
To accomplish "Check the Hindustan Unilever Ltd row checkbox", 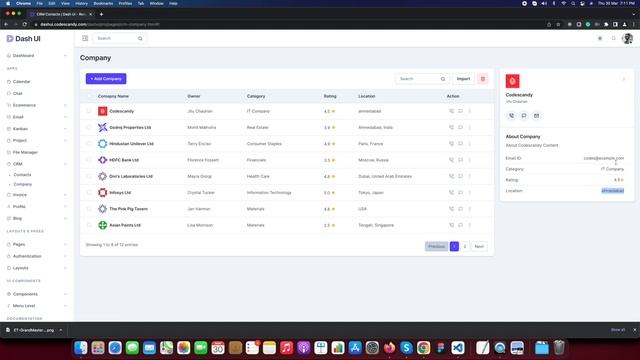I will point(89,144).
